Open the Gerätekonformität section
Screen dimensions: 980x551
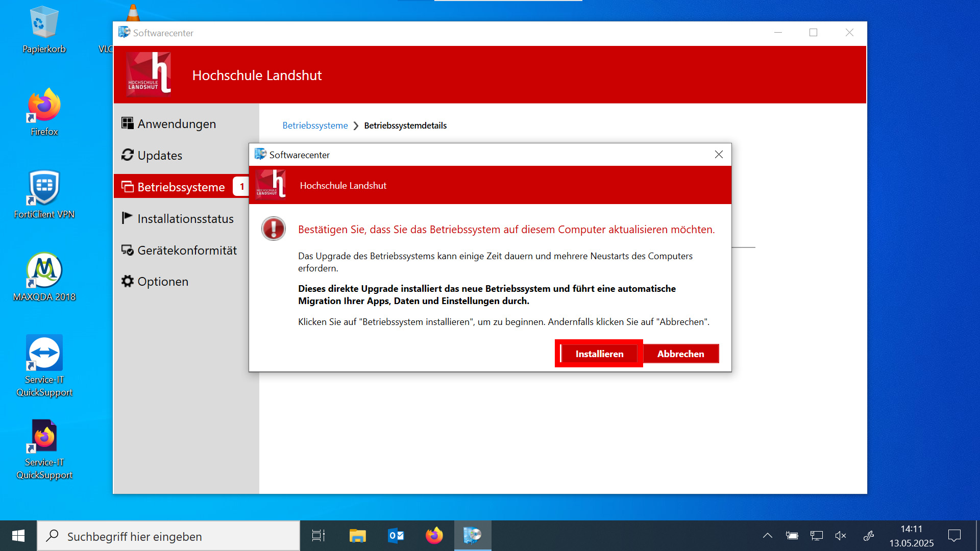187,250
